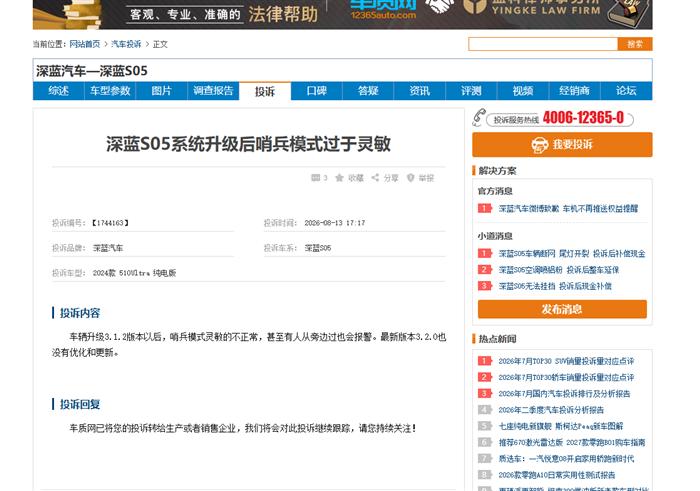The height and width of the screenshot is (491, 700).
Task: Click the comment count icon
Action: [x=315, y=178]
